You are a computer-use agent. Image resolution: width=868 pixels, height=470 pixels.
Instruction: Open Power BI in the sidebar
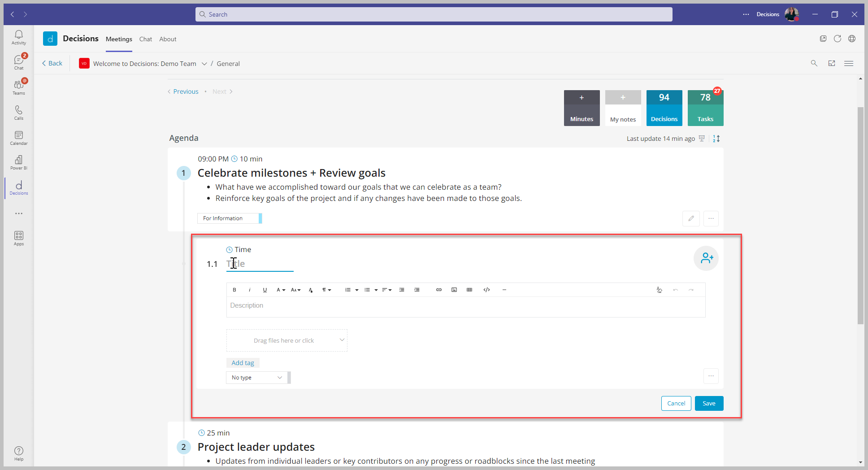[19, 162]
